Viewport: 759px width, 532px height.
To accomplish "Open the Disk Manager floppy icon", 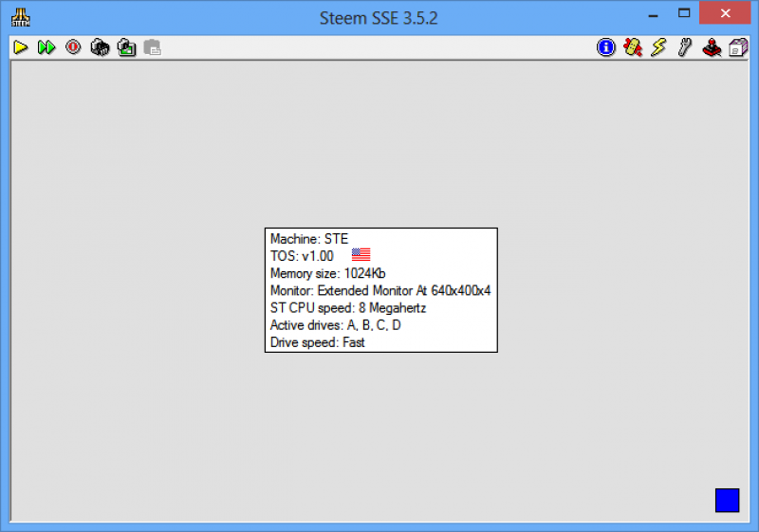I will [738, 47].
